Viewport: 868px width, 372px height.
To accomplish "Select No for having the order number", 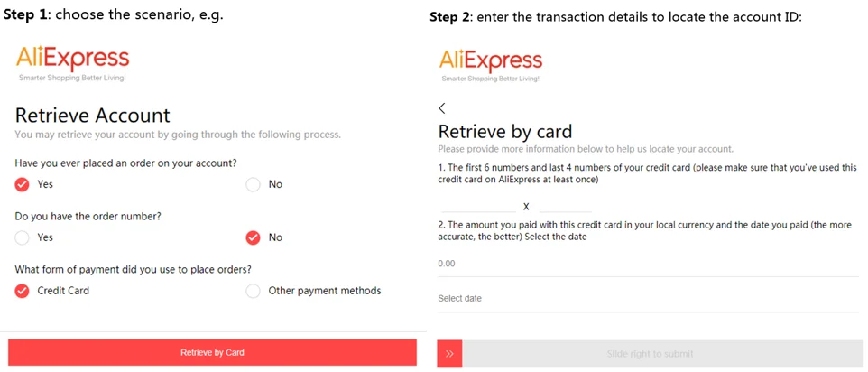I will coord(253,237).
